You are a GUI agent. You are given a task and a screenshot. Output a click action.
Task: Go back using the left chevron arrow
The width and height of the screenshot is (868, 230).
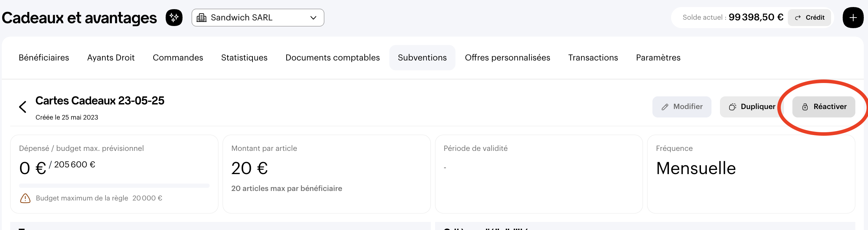point(23,107)
